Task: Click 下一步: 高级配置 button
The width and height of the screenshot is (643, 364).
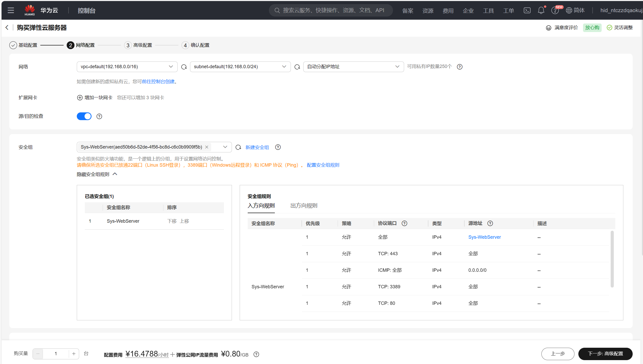Action: 605,354
